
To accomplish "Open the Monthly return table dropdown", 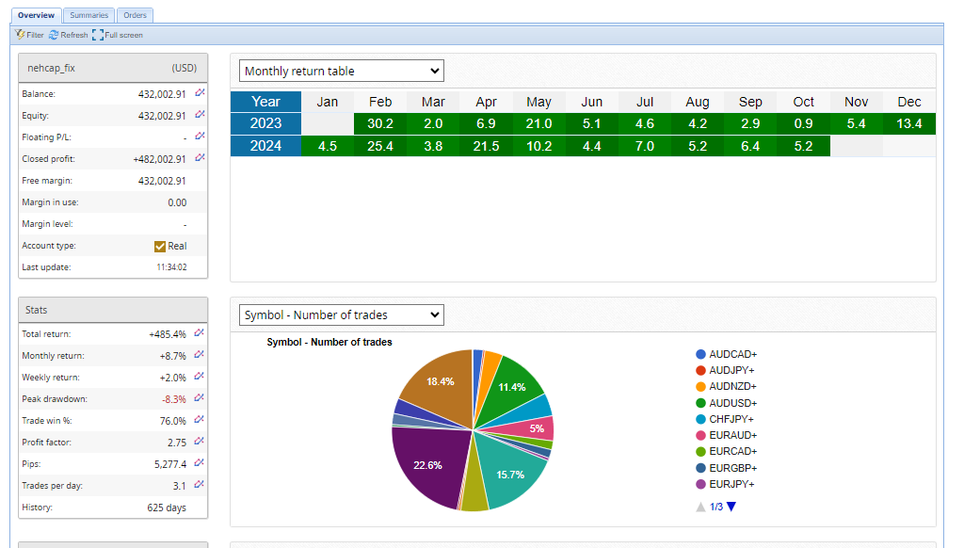I will point(342,71).
